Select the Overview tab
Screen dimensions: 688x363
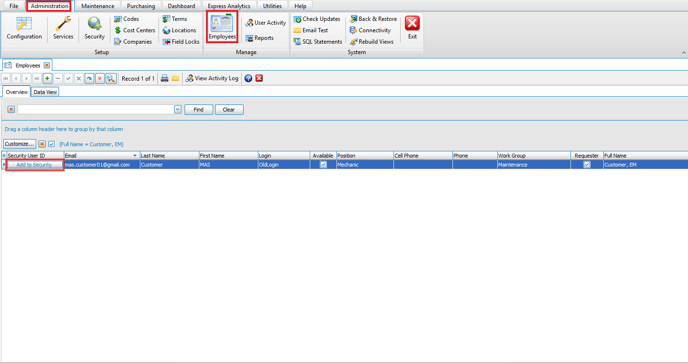[17, 92]
